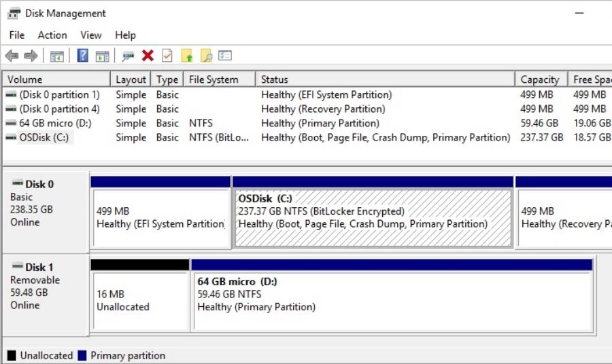Sort by the Free Space column header
This screenshot has width=612, height=364.
coord(590,79)
